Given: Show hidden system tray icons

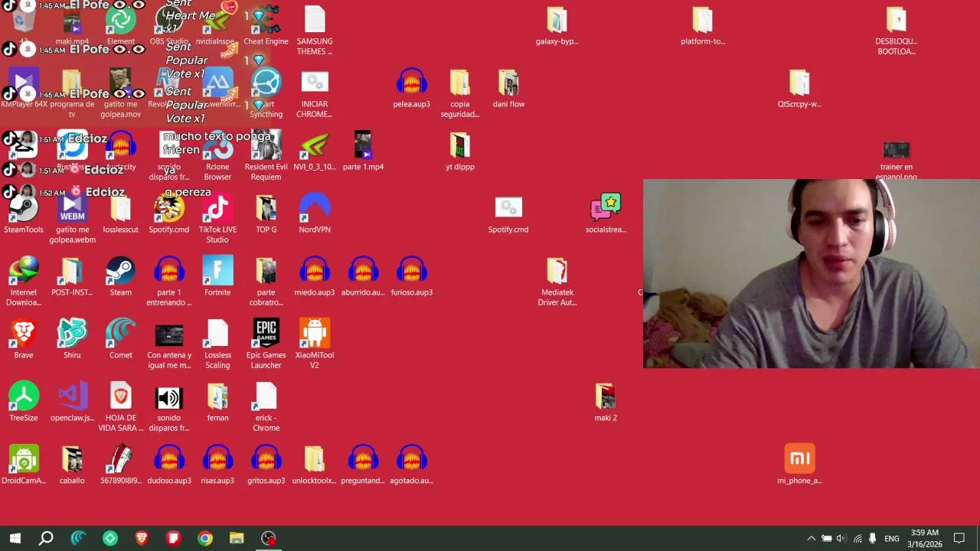Looking at the screenshot, I should click(x=812, y=538).
